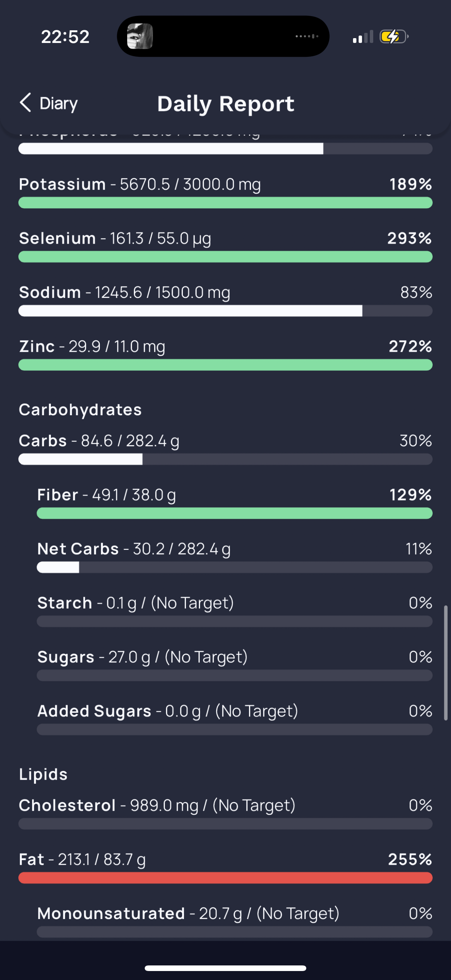Tap the Sodium progress bar
The width and height of the screenshot is (451, 980).
pos(225,311)
